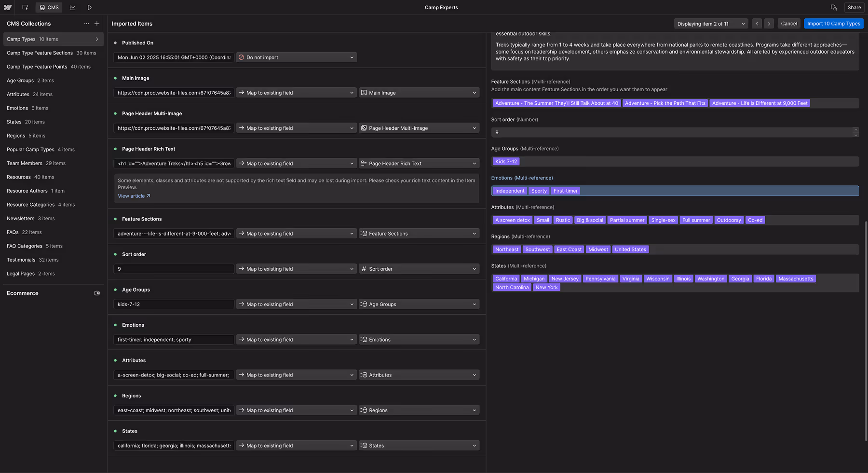Toggle Ecommerce visibility with the eye icon
The image size is (868, 473).
tap(97, 293)
